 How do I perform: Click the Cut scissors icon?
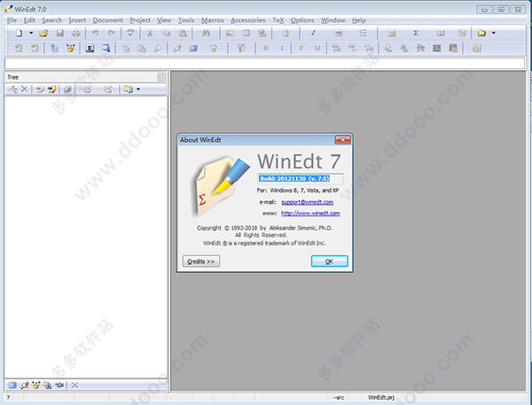(150, 33)
